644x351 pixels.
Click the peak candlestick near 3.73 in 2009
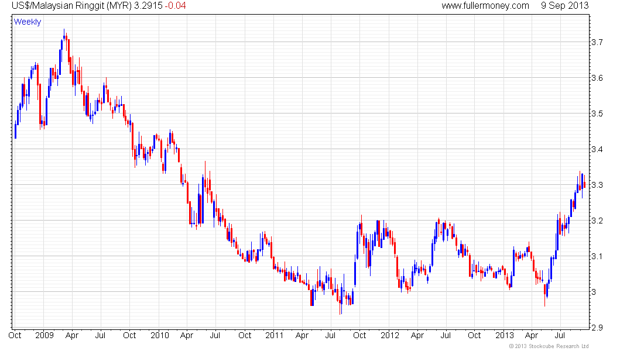(x=64, y=36)
